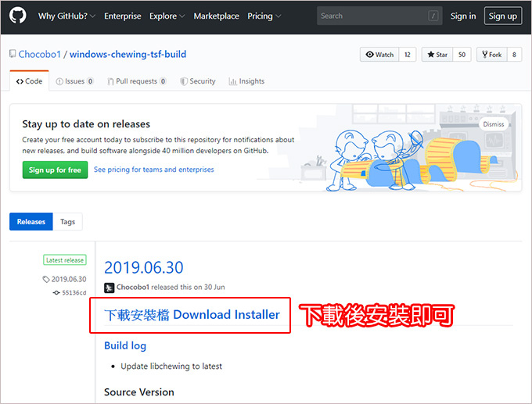The height and width of the screenshot is (404, 532).
Task: View the 8 forks count
Action: [514, 55]
